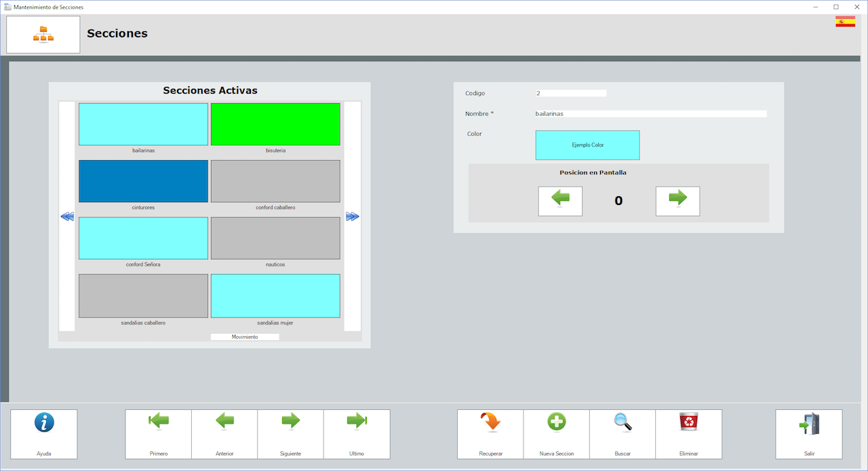Viewport: 868px width, 471px height.
Task: Click the Spanish flag language icon
Action: tap(845, 22)
